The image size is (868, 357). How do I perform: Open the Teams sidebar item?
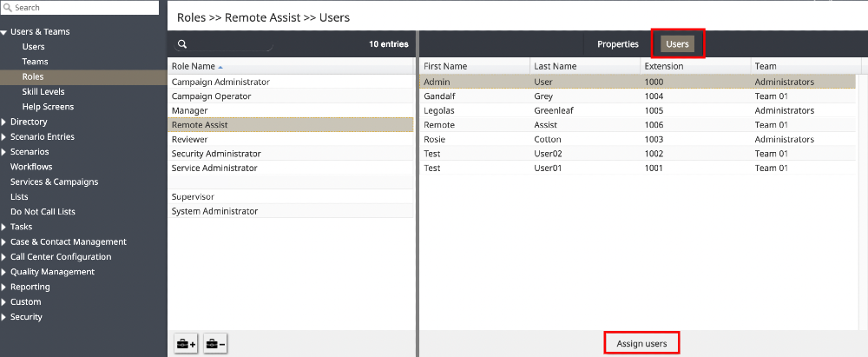pyautogui.click(x=36, y=62)
